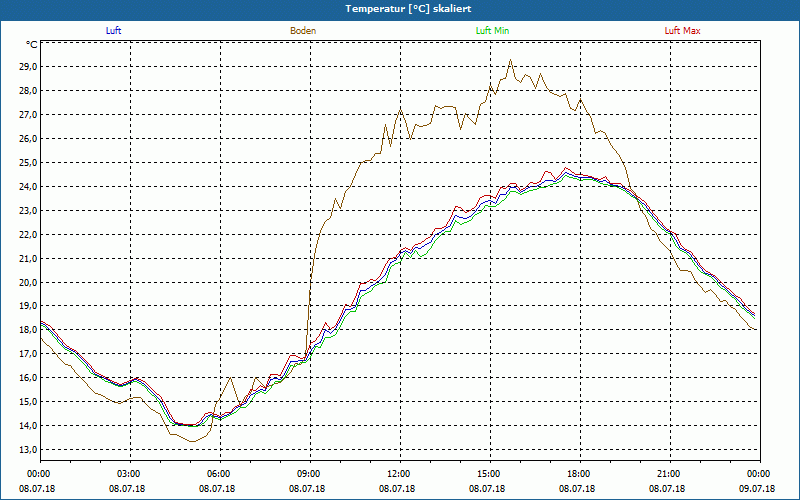The width and height of the screenshot is (800, 500).
Task: Click the 08.07.18 date under 12:00
Action: (397, 488)
